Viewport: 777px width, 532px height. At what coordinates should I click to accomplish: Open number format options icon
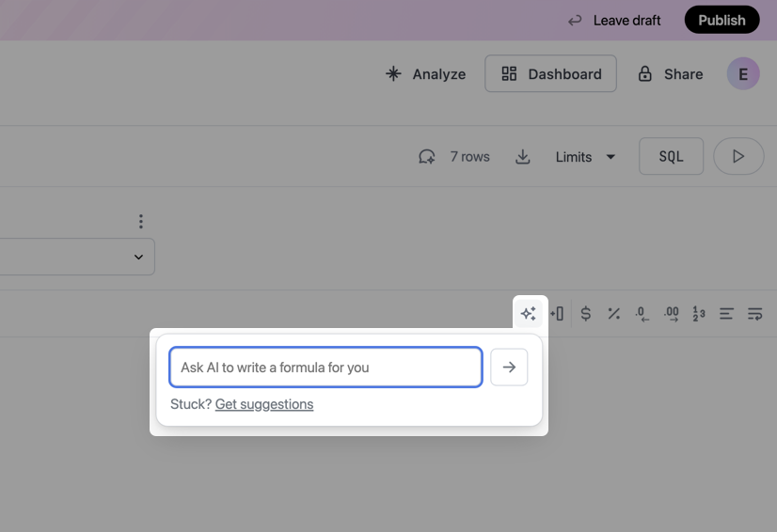click(698, 314)
